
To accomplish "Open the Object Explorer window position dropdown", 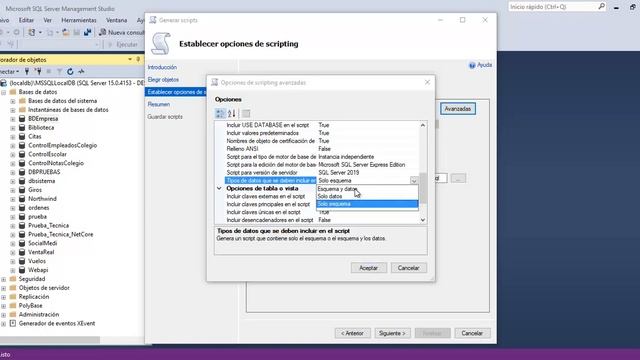I will (130, 60).
